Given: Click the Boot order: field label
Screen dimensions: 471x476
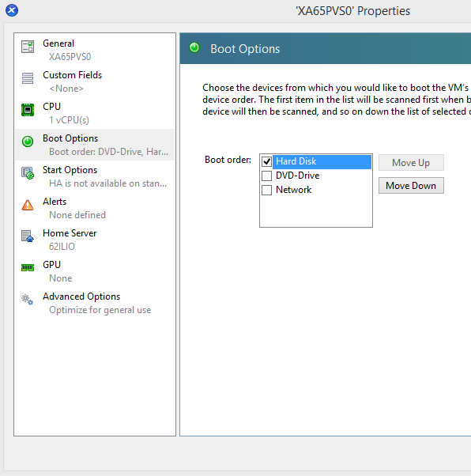Looking at the screenshot, I should pos(228,160).
